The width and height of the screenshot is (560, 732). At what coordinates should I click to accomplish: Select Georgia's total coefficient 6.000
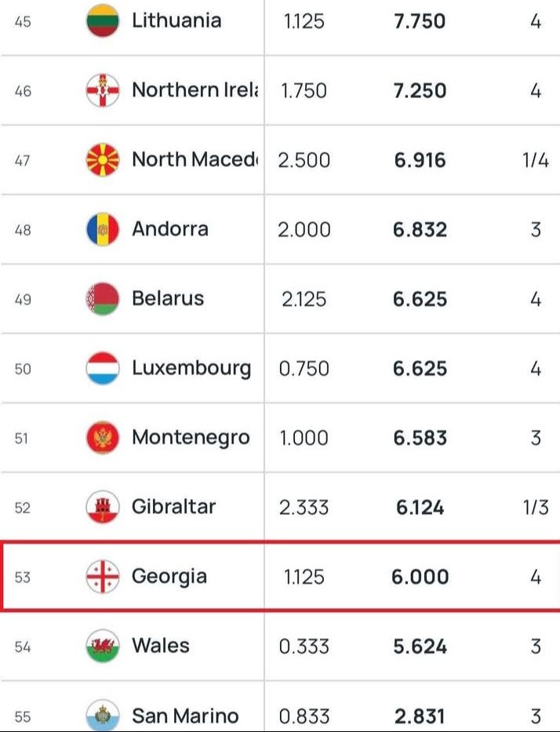[x=420, y=577]
